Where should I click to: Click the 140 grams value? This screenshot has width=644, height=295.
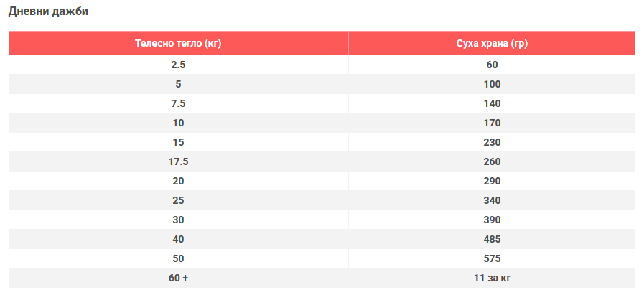point(492,103)
